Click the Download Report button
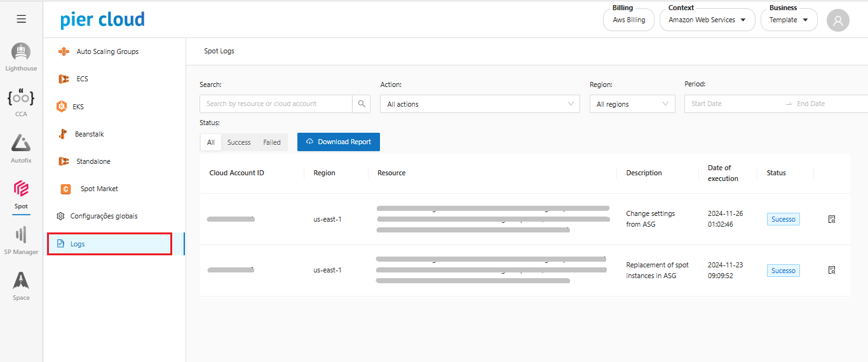The image size is (868, 362). coord(338,142)
